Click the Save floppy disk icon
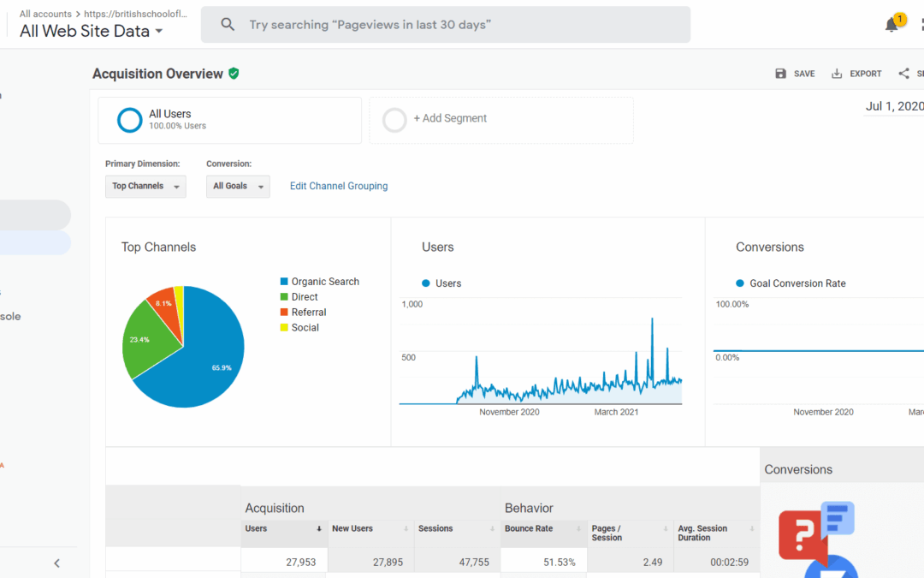Screen dimensions: 924x578 781,74
